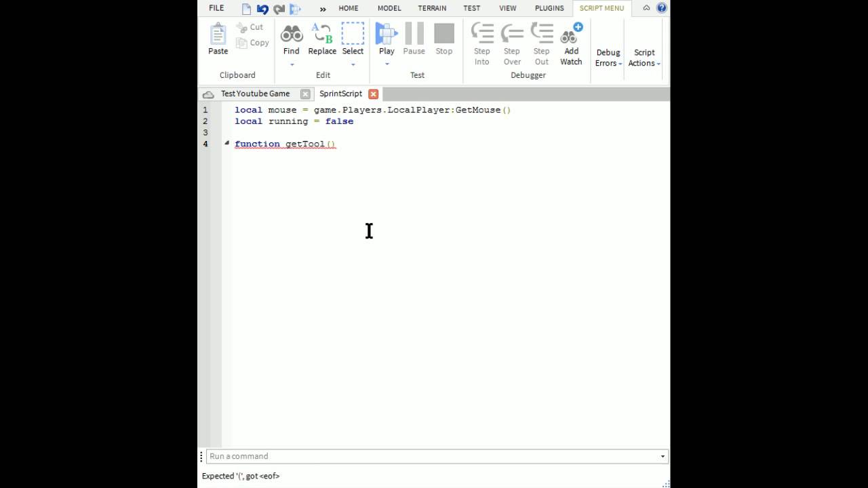Click in the Run a command field

pyautogui.click(x=437, y=457)
